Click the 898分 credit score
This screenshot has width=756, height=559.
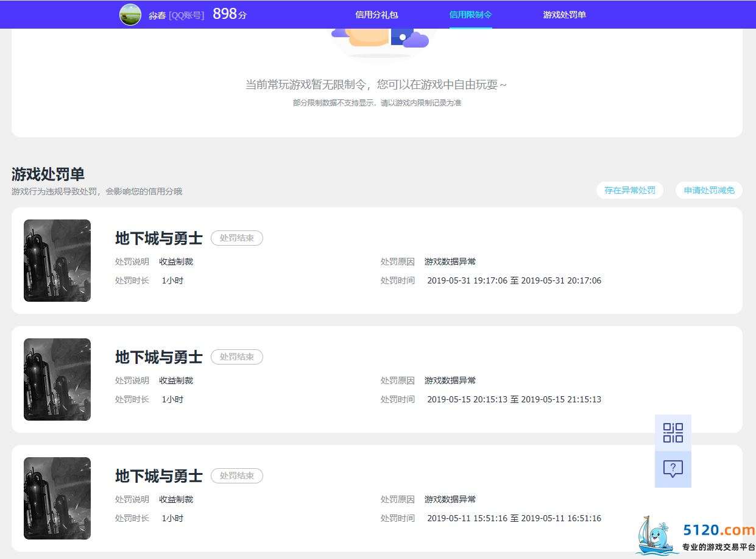230,14
